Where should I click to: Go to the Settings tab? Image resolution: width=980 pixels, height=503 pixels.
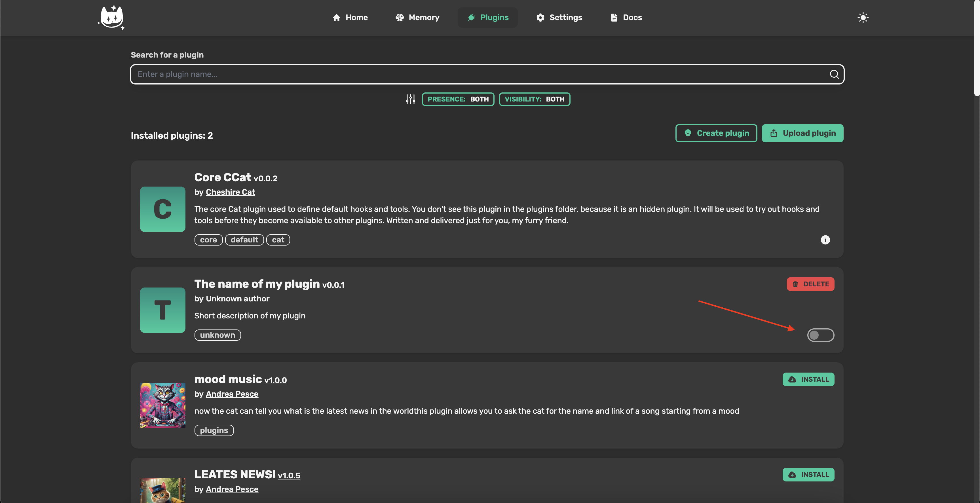pyautogui.click(x=559, y=18)
